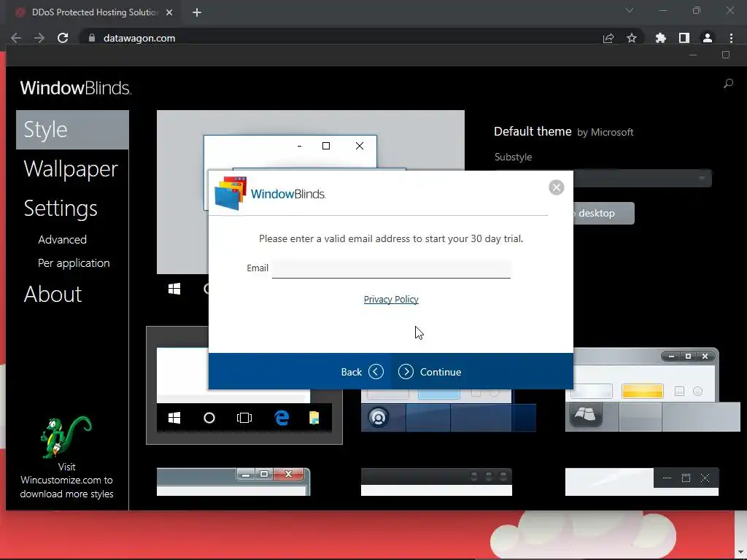Viewport: 747px width, 560px height.
Task: Click the Windows start icon in large preview
Action: (174, 289)
